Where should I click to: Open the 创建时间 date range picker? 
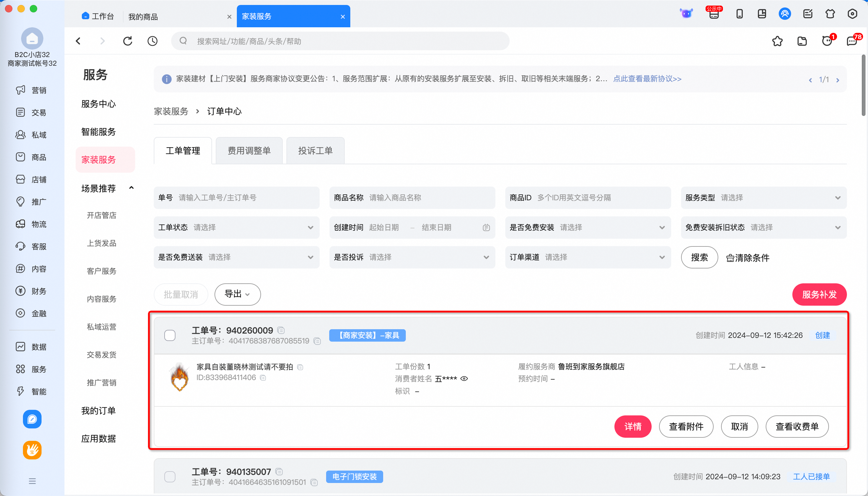(x=412, y=228)
